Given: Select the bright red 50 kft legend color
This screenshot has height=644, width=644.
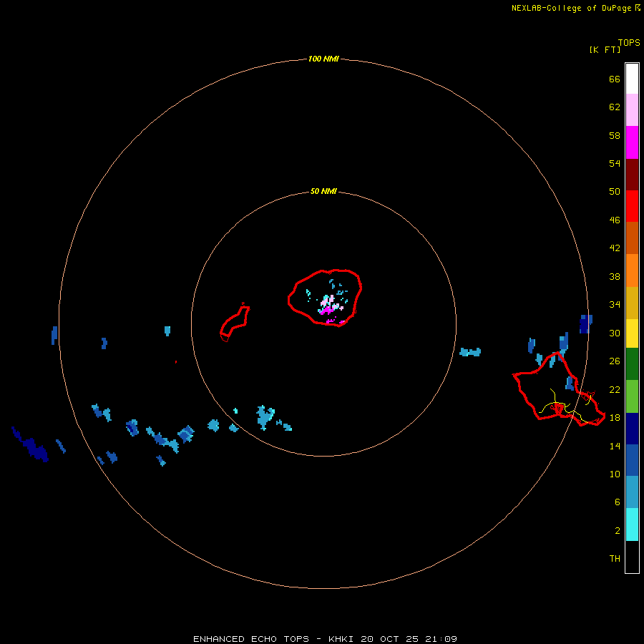Looking at the screenshot, I should click(632, 206).
